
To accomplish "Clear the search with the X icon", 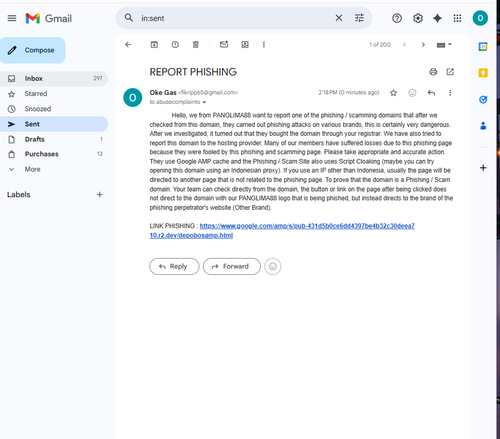I will [x=339, y=18].
